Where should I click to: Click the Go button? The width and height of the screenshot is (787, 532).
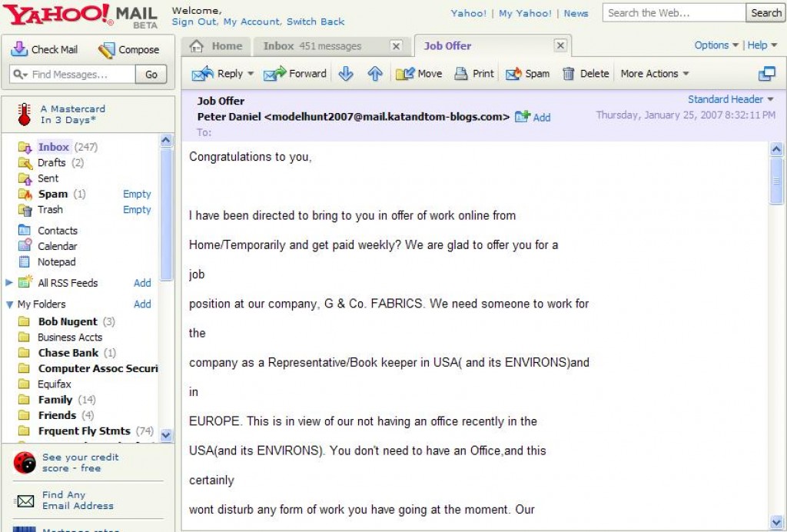(151, 75)
